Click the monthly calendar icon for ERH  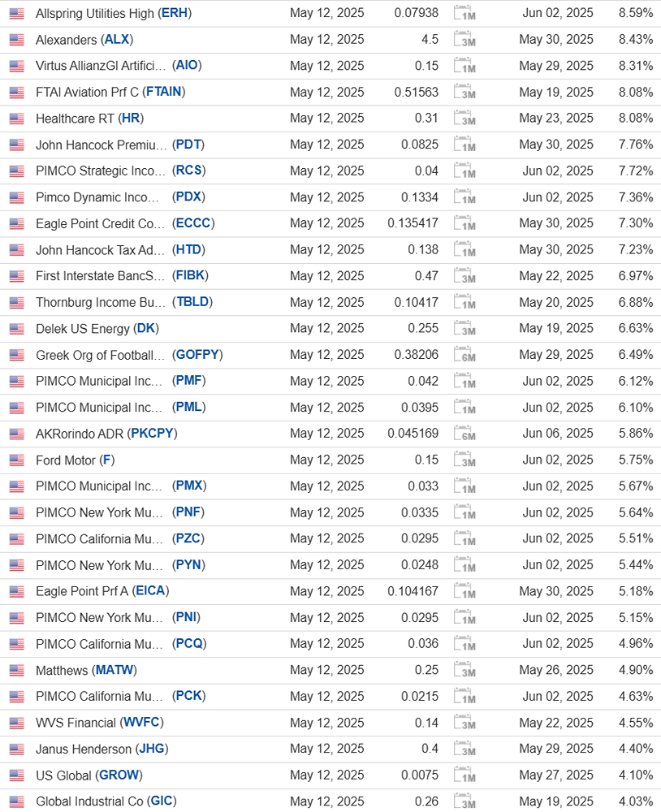pos(464,14)
